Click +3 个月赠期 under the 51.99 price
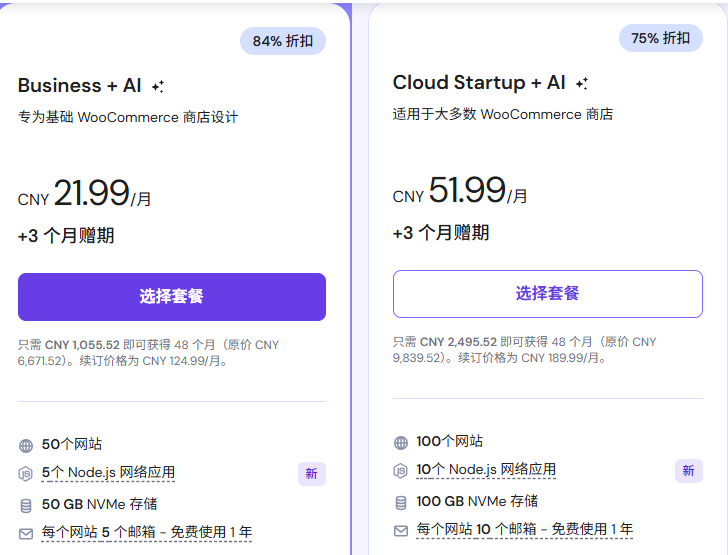Viewport: 728px width, 555px height. point(441,233)
